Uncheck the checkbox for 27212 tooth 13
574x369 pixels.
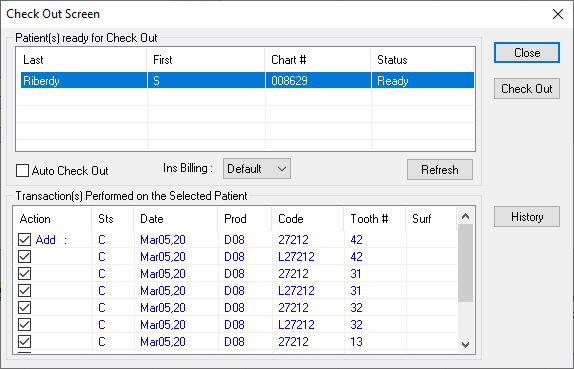25,342
